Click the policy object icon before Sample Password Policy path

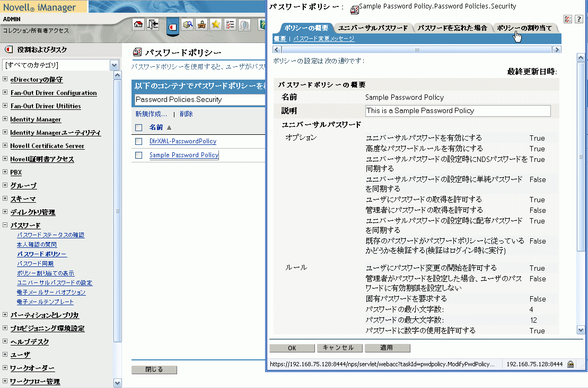354,10
